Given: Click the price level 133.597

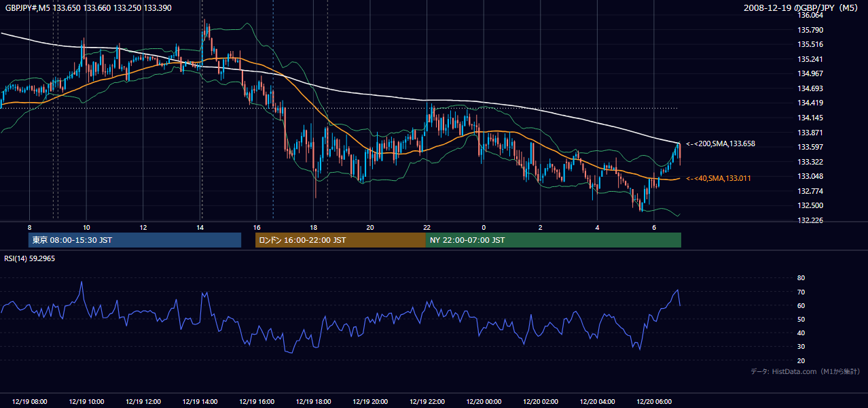Looking at the screenshot, I should [810, 147].
